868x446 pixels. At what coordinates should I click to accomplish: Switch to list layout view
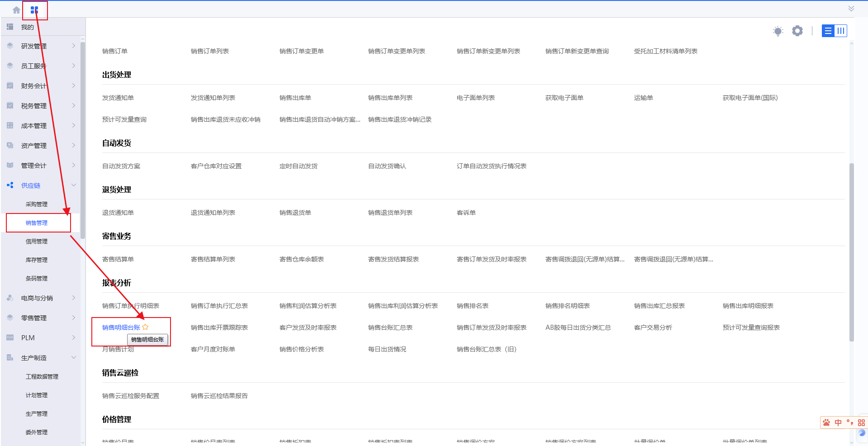[x=828, y=31]
